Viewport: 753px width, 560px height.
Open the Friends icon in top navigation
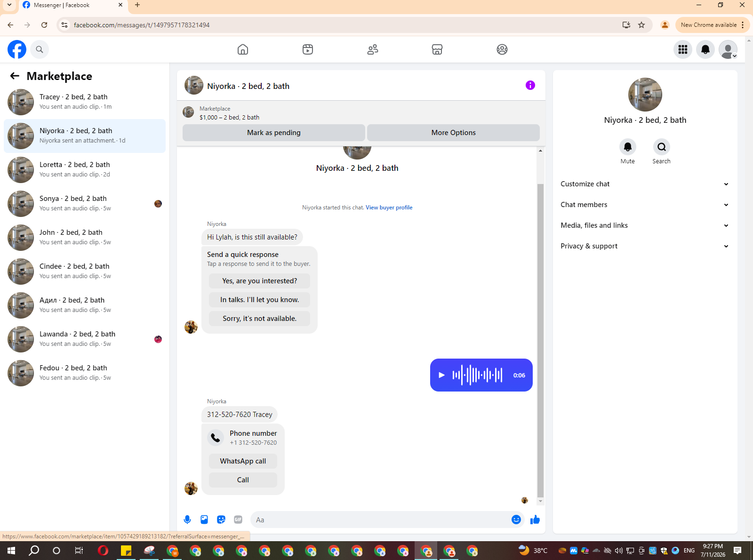point(373,49)
